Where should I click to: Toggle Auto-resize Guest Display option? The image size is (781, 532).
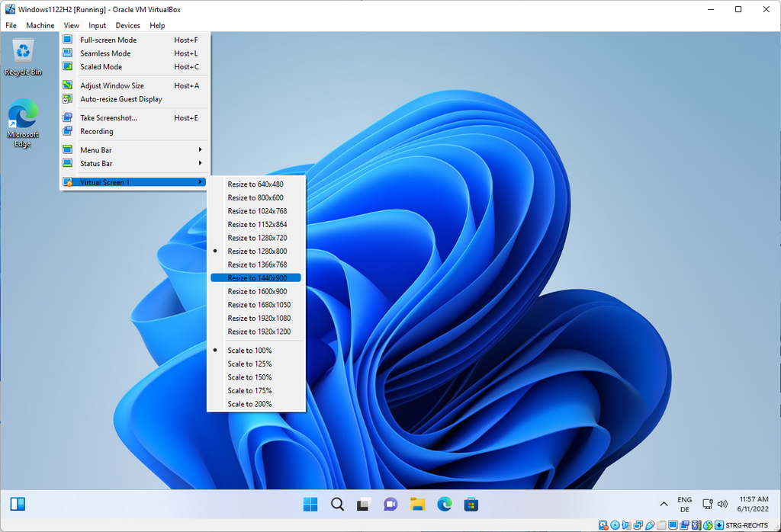(121, 99)
